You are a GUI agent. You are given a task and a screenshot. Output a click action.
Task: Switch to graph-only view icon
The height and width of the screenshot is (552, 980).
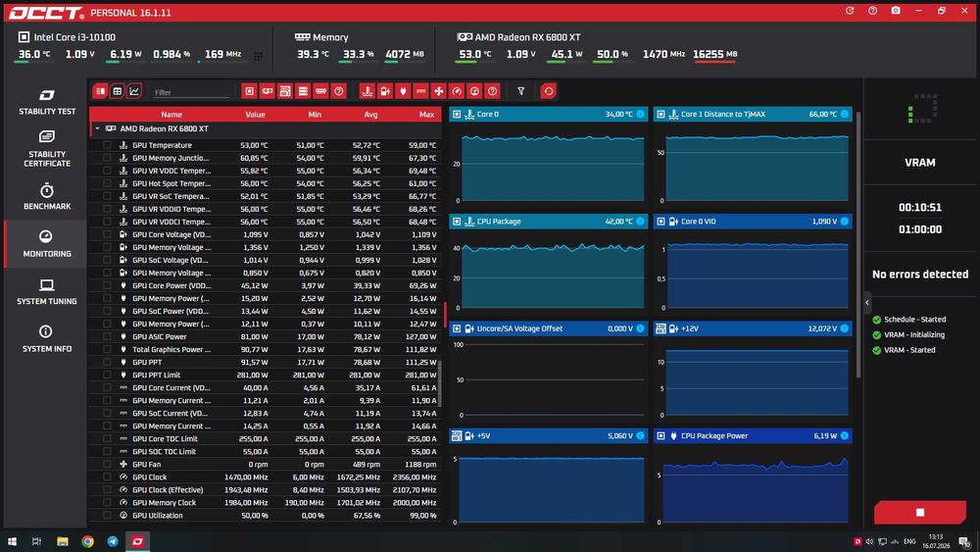point(133,91)
